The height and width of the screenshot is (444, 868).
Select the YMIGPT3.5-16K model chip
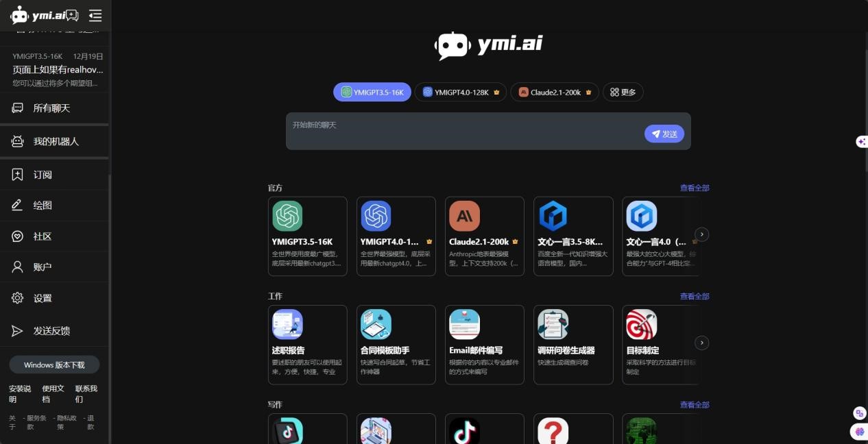[x=372, y=92]
